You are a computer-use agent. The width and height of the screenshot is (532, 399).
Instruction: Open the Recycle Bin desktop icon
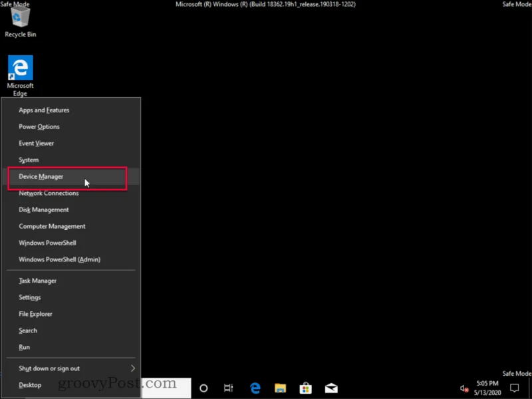21,22
